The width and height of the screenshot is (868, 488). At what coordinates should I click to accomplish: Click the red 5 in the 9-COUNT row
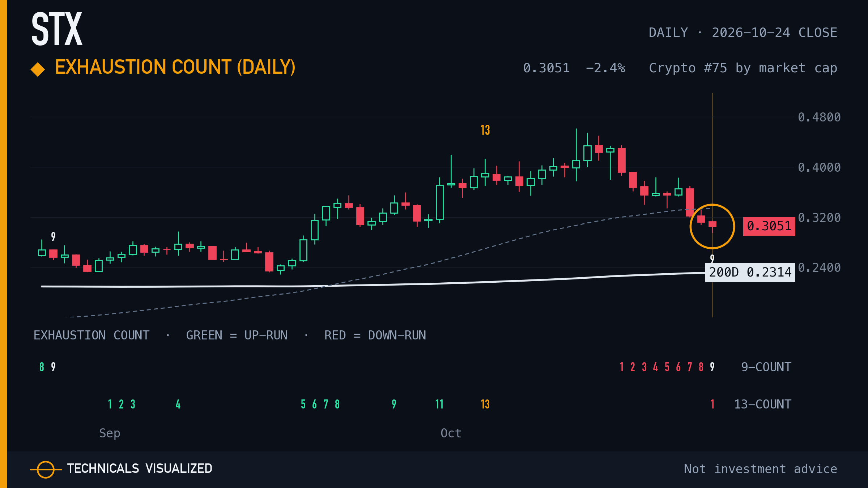coord(667,367)
